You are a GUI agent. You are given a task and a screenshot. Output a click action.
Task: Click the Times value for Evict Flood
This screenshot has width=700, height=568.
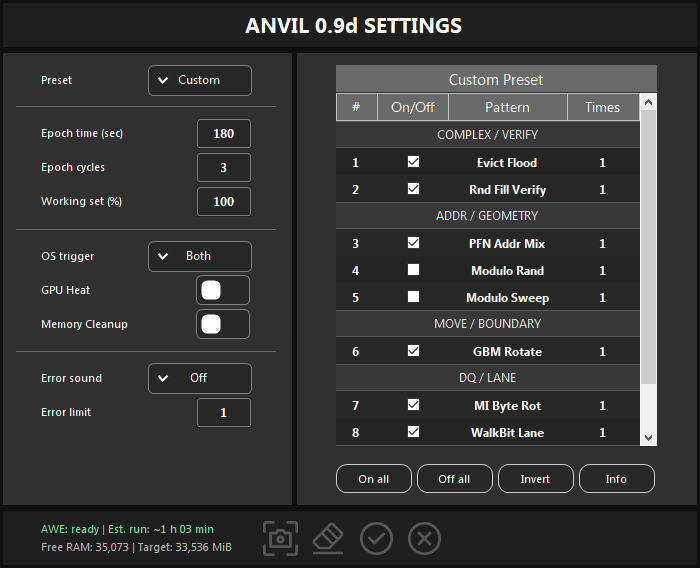(x=602, y=163)
